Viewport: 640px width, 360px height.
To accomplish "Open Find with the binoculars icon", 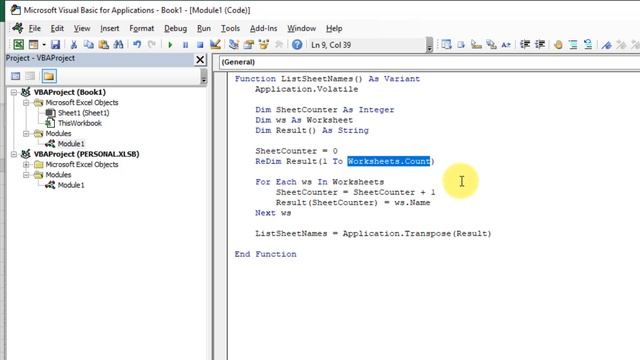I will (119, 44).
